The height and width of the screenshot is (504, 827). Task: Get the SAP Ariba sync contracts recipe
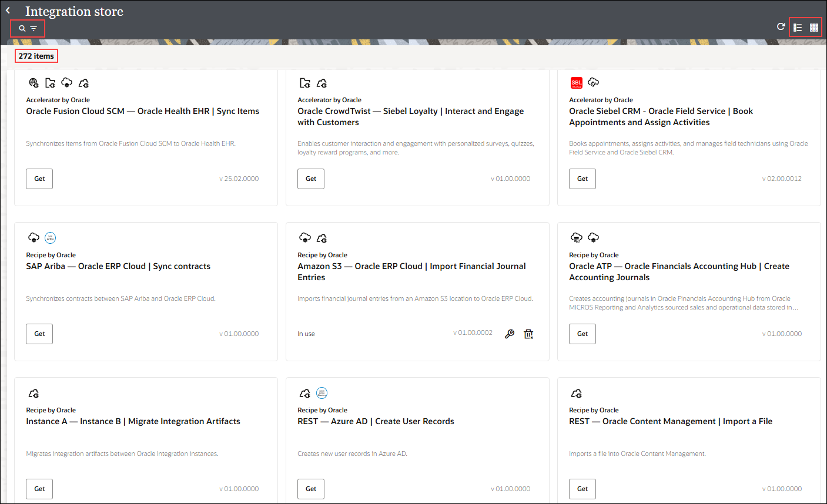tap(39, 334)
